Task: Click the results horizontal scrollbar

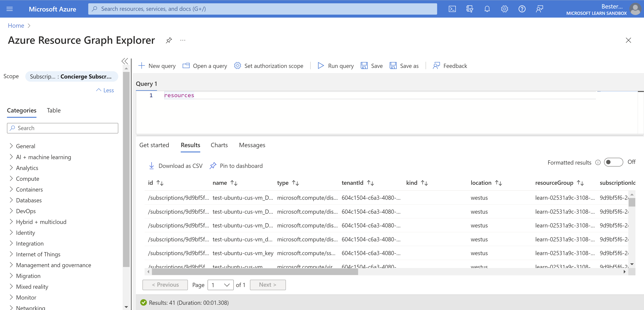Action: click(x=255, y=272)
